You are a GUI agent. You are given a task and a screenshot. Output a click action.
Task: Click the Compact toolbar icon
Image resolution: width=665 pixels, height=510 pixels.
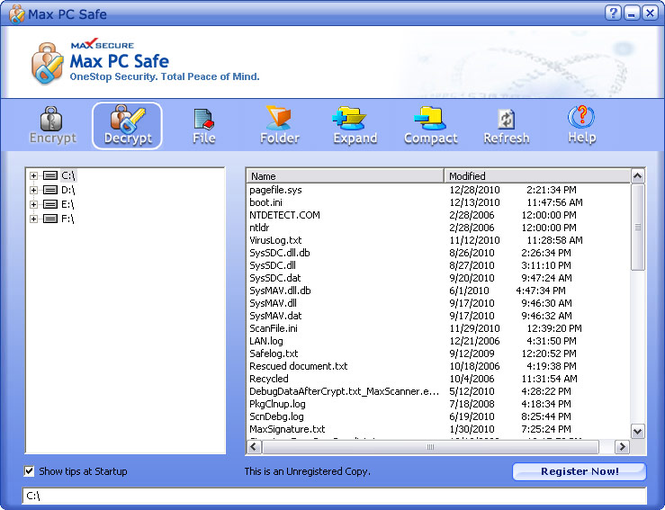point(430,125)
